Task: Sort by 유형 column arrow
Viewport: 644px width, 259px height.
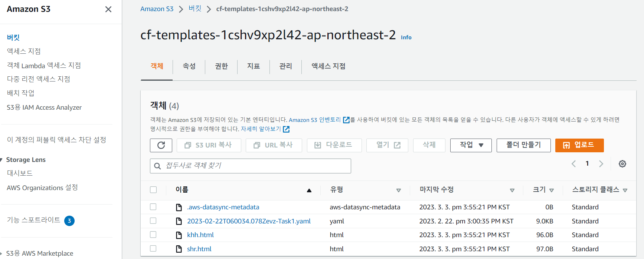Action: coord(399,190)
